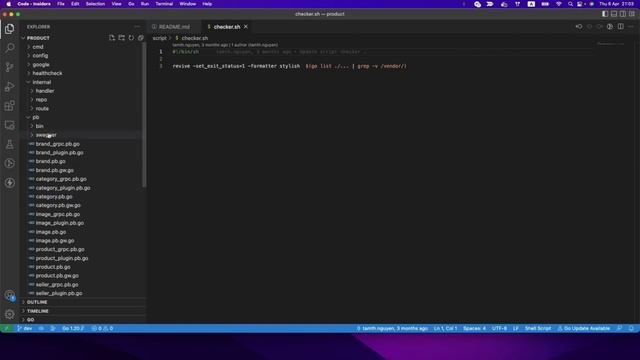This screenshot has height=360, width=640.
Task: Click the file annotations toggle icon in editor toolbar
Action: click(610, 27)
